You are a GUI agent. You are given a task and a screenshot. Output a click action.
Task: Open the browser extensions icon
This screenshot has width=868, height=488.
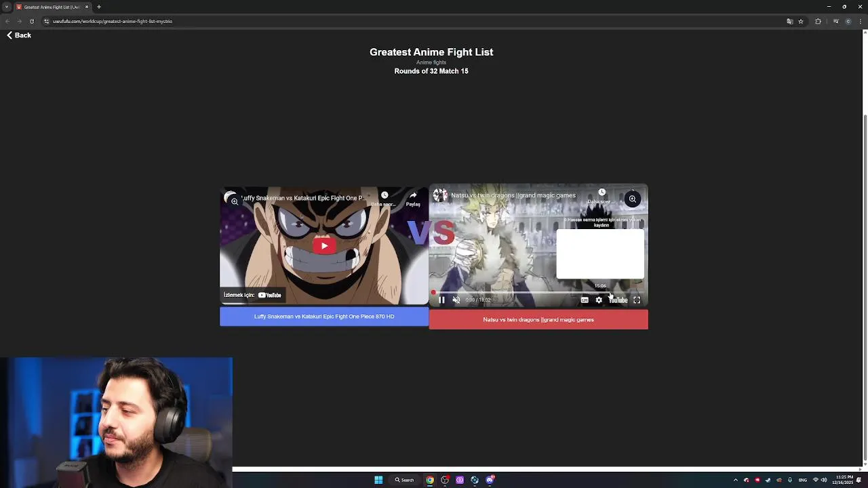(x=818, y=21)
